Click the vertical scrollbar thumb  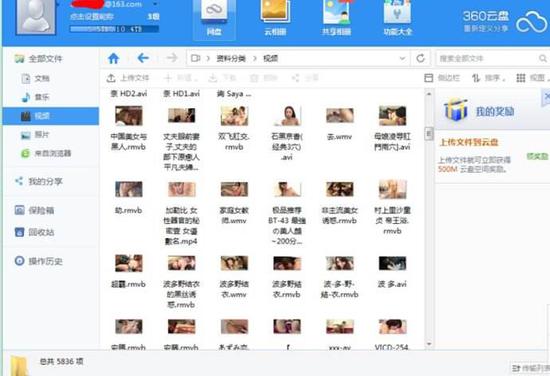[x=429, y=134]
